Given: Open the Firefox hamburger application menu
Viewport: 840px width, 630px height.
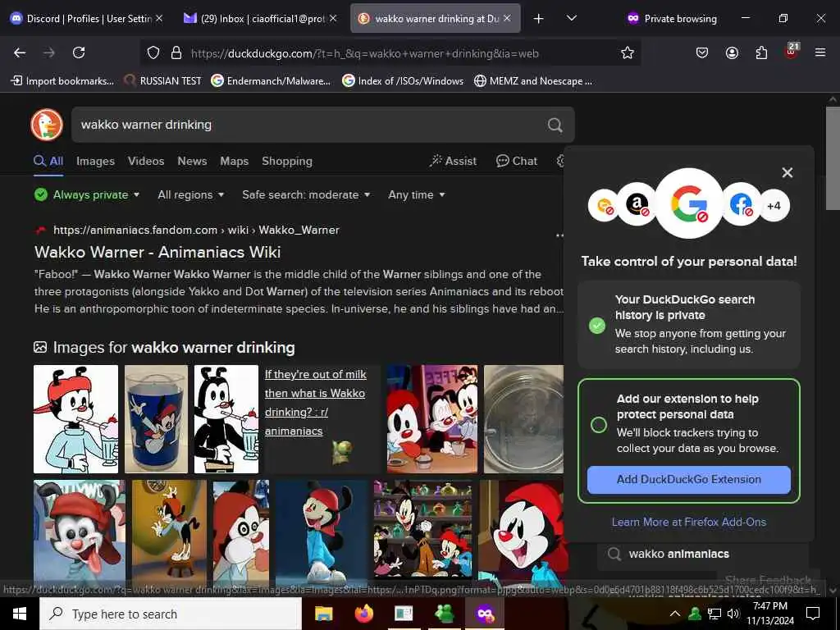Looking at the screenshot, I should pos(820,52).
